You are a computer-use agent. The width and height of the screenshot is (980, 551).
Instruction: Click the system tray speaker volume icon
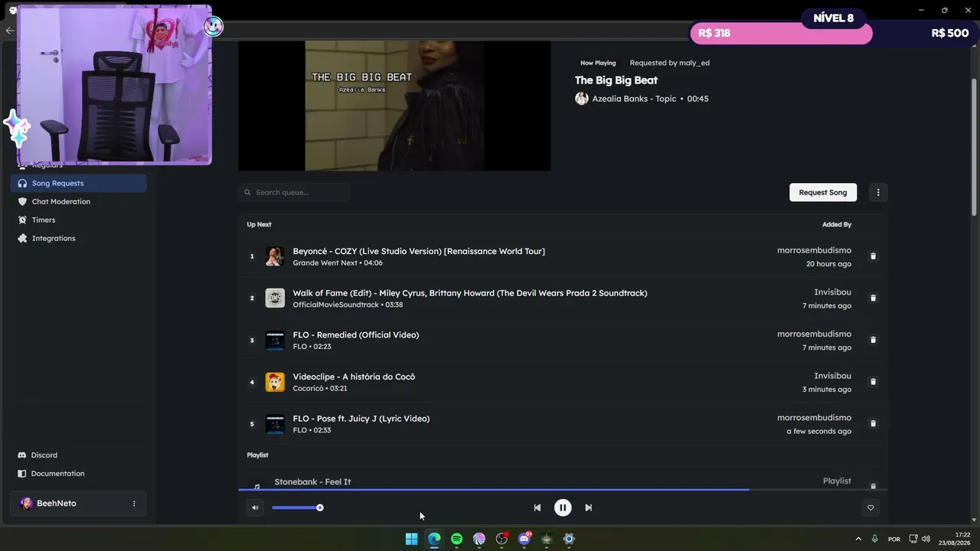pos(926,539)
